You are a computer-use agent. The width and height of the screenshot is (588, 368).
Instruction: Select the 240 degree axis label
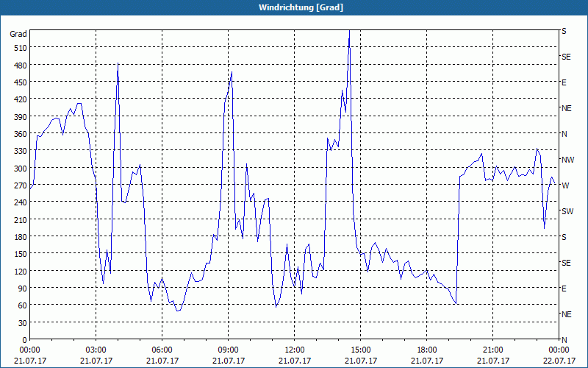pyautogui.click(x=21, y=203)
